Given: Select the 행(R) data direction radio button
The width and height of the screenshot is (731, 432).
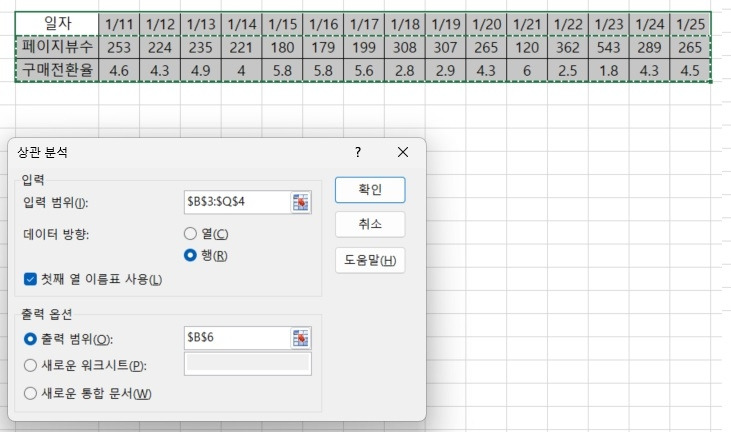Looking at the screenshot, I should coord(190,255).
